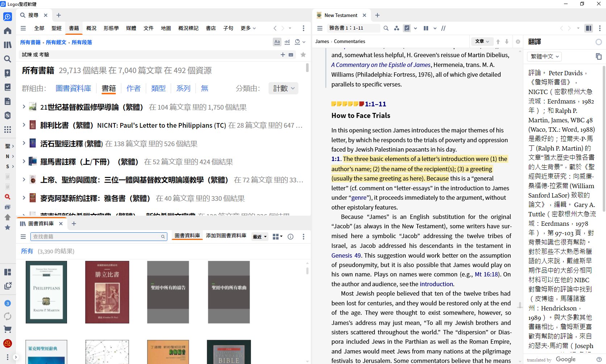This screenshot has width=606, height=364.
Task: Group results by 圖書資料庫
Action: click(74, 88)
